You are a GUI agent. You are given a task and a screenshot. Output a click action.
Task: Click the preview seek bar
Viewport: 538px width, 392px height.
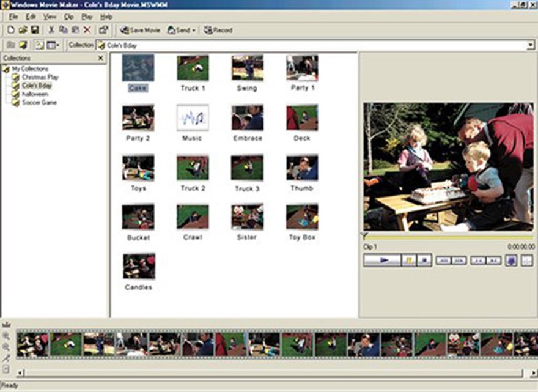point(449,237)
